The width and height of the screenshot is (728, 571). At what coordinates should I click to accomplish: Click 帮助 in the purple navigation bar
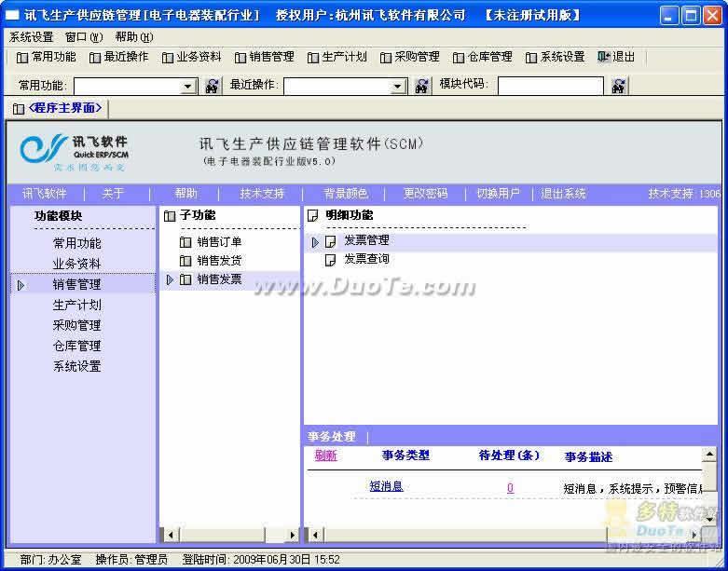(x=186, y=194)
